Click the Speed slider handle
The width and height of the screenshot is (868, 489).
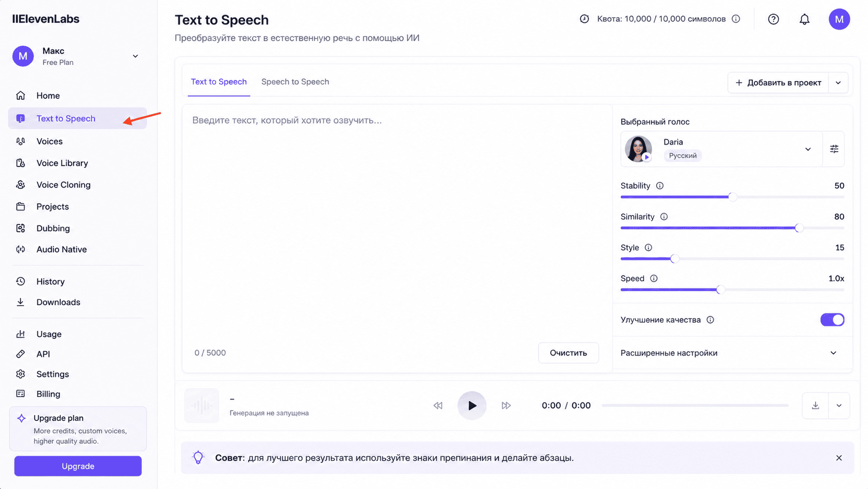coord(721,289)
